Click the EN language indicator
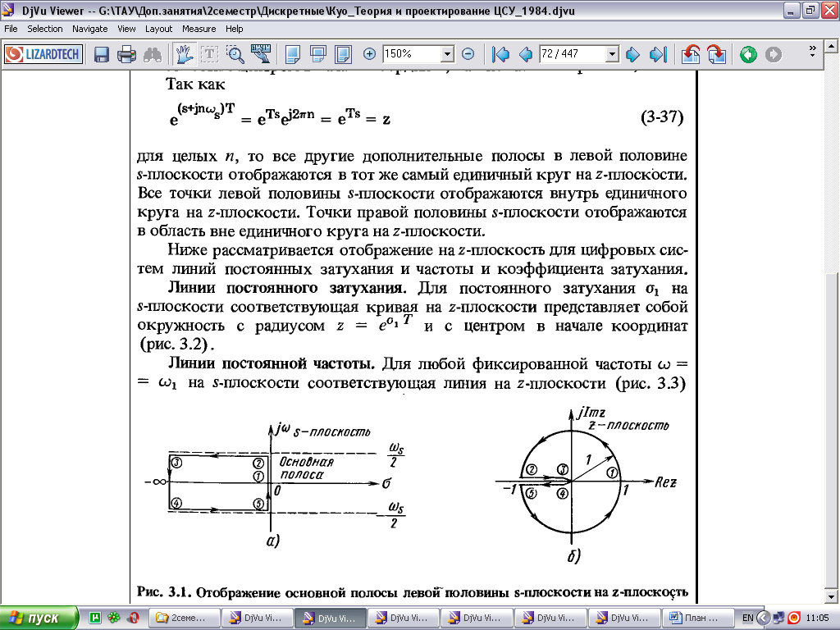 (748, 618)
